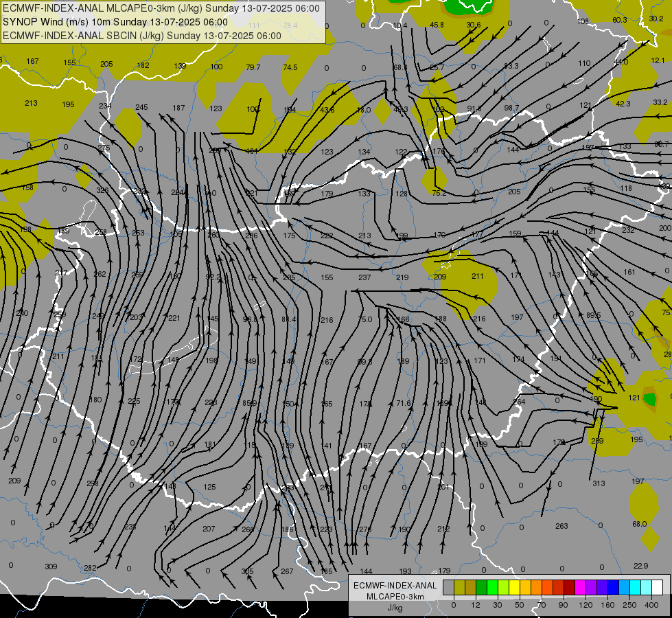Image resolution: width=672 pixels, height=618 pixels.
Task: Click the bright green legend swatch
Action: [x=493, y=587]
